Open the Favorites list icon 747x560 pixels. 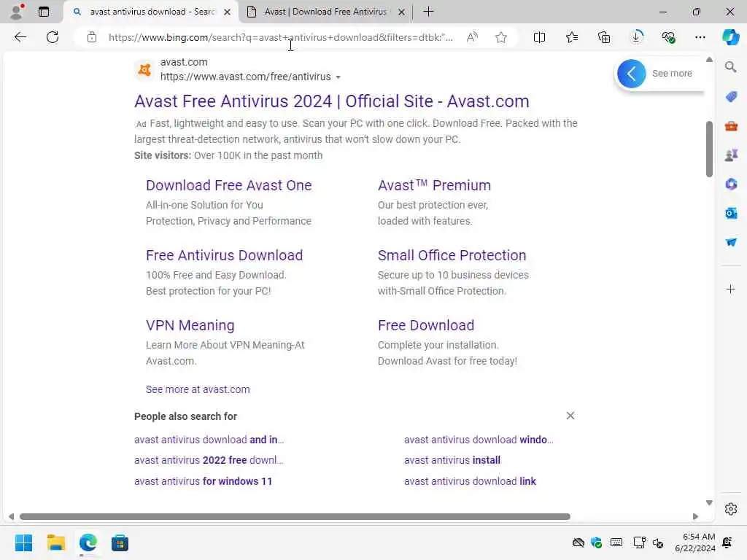[572, 37]
